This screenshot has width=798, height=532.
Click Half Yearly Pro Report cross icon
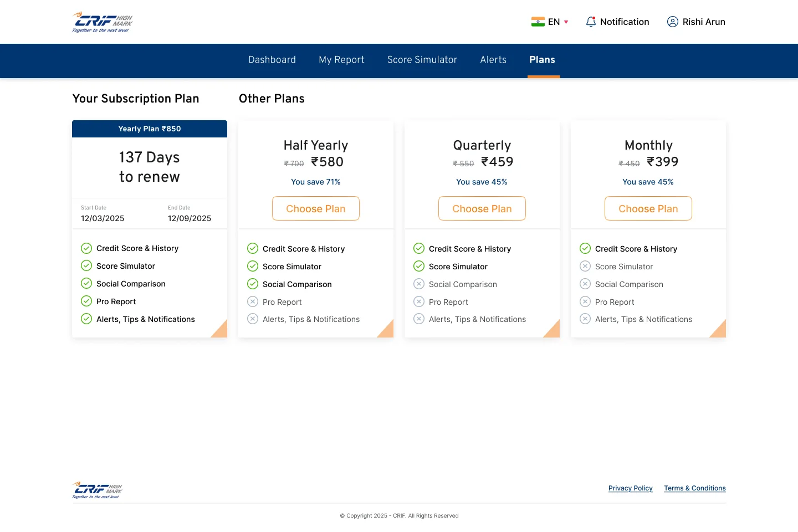[253, 301]
